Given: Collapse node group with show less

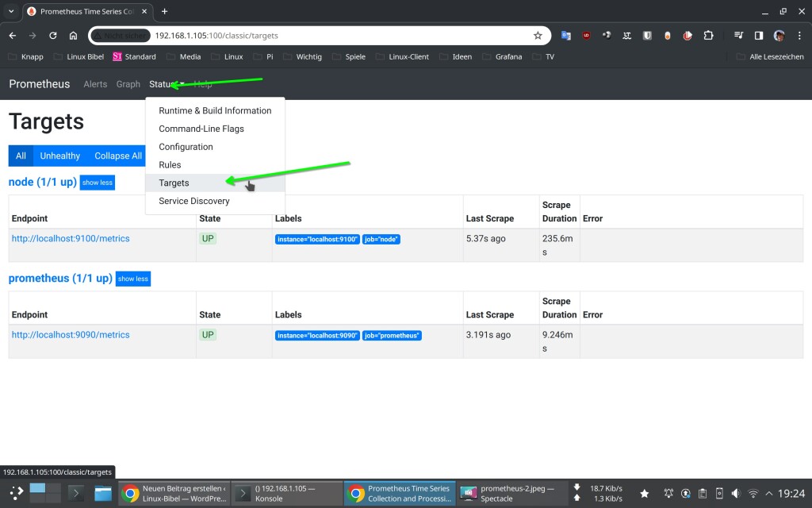Looking at the screenshot, I should coord(98,183).
